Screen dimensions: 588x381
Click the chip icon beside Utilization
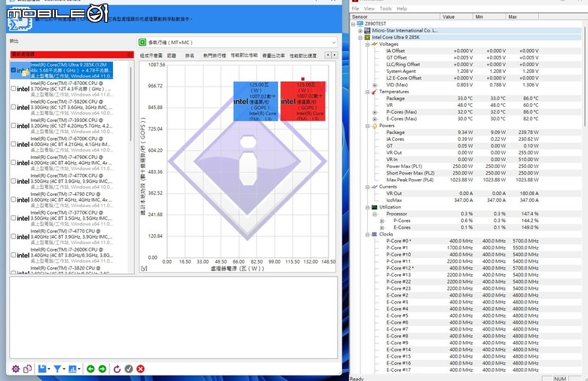coord(374,207)
